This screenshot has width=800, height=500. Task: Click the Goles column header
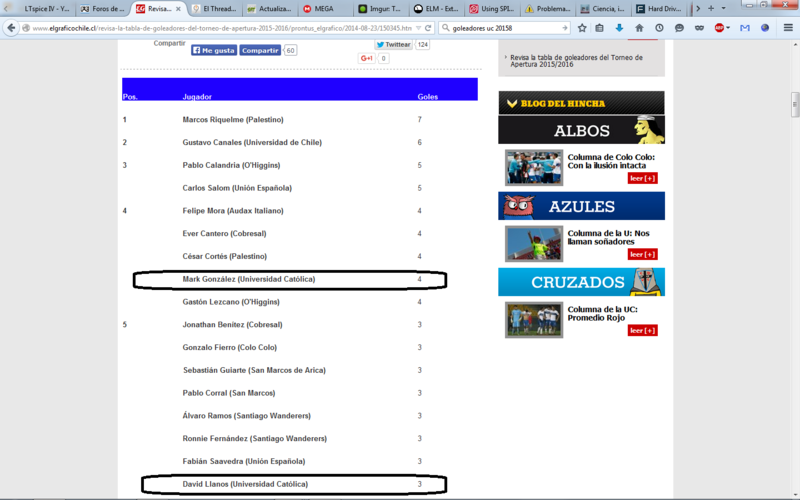point(428,96)
